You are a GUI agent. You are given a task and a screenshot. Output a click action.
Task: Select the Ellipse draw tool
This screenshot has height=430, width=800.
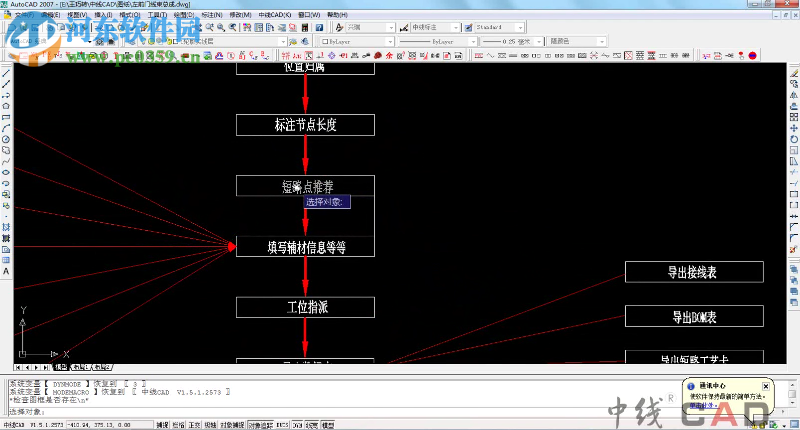pos(6,172)
